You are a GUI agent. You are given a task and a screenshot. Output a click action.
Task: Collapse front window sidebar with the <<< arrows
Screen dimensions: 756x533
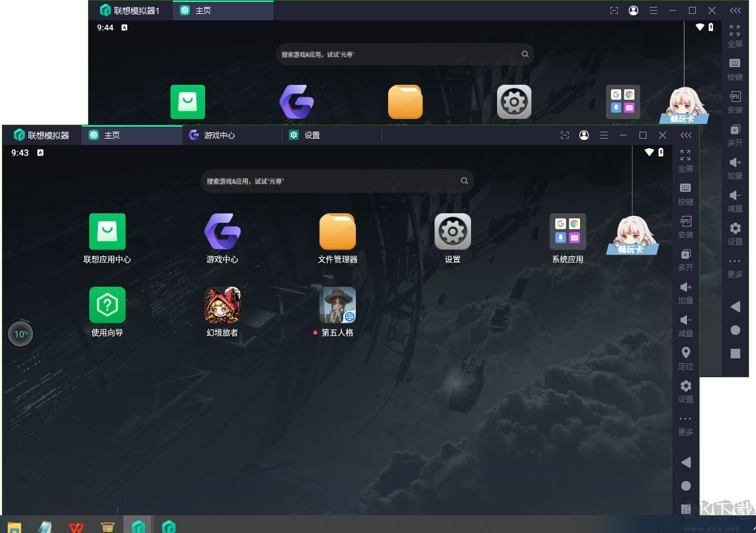(x=686, y=135)
